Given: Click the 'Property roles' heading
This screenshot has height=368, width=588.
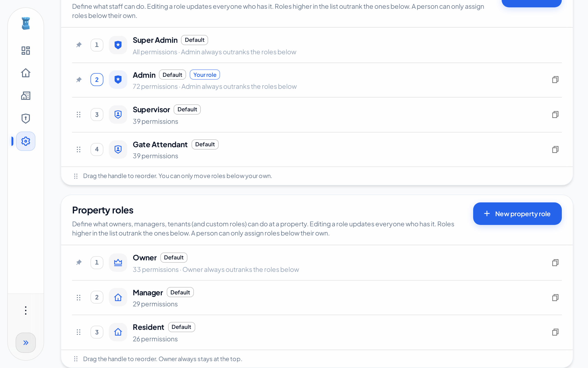Looking at the screenshot, I should point(102,210).
